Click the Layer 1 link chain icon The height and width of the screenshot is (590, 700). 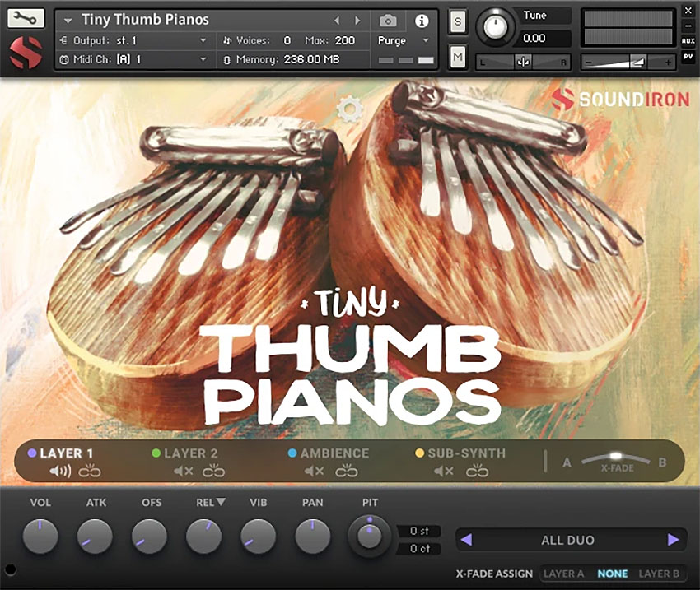90,471
